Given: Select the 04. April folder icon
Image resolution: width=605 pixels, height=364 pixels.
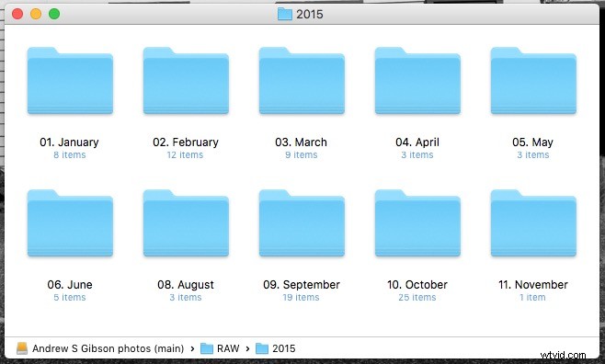Looking at the screenshot, I should (417, 81).
